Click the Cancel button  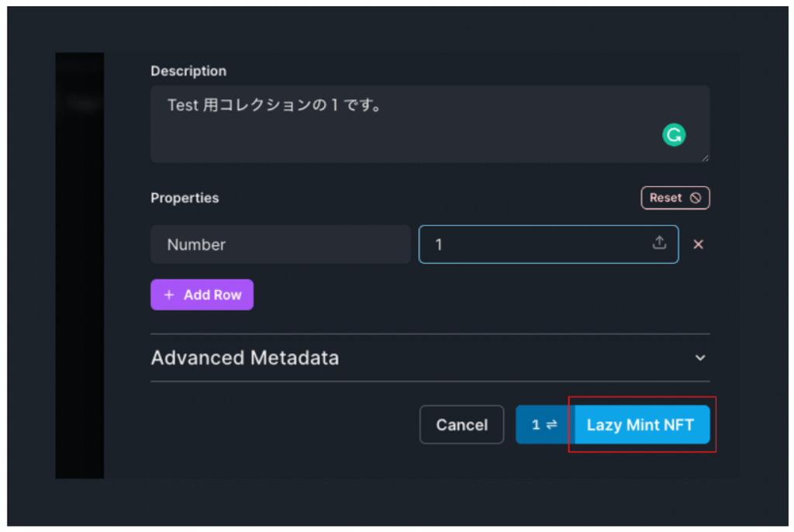click(461, 425)
